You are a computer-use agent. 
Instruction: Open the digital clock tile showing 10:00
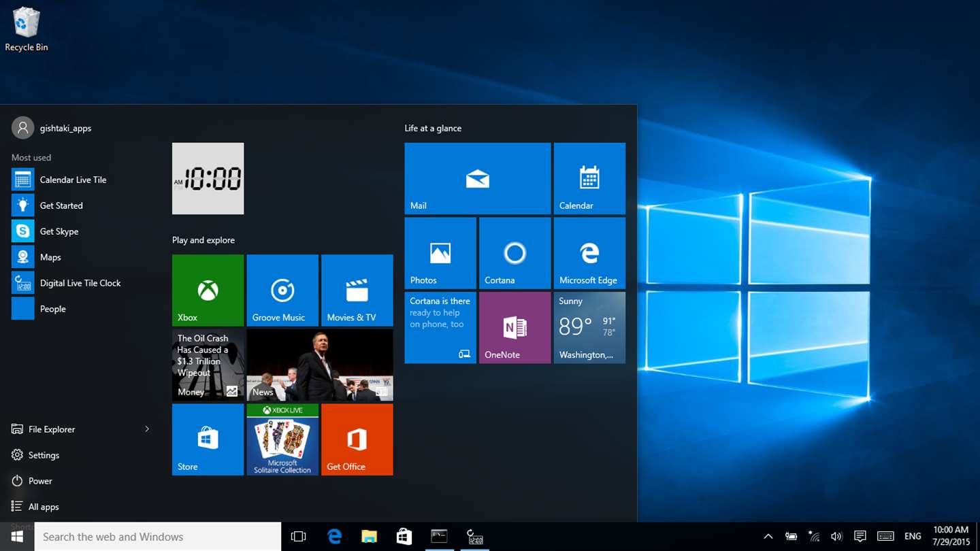pyautogui.click(x=208, y=178)
